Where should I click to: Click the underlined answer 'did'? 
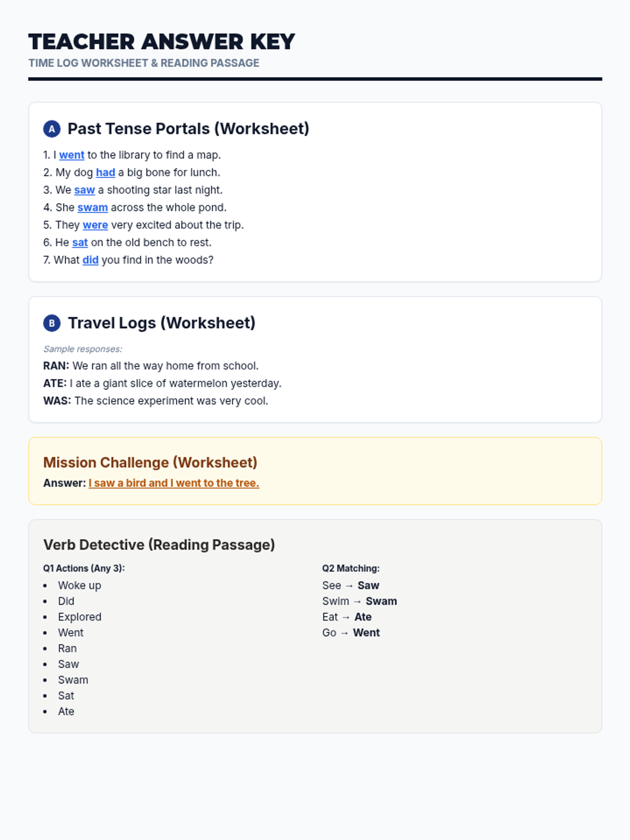[90, 260]
